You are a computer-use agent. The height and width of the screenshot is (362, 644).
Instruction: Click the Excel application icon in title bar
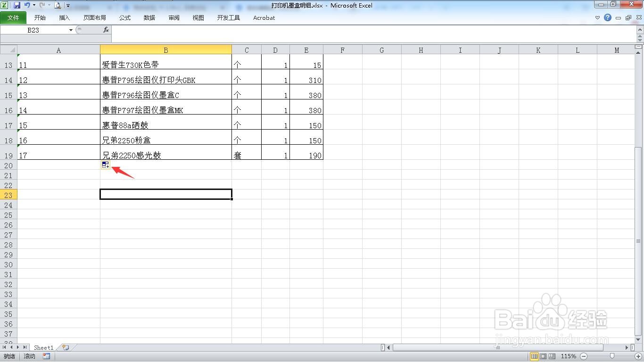5,5
